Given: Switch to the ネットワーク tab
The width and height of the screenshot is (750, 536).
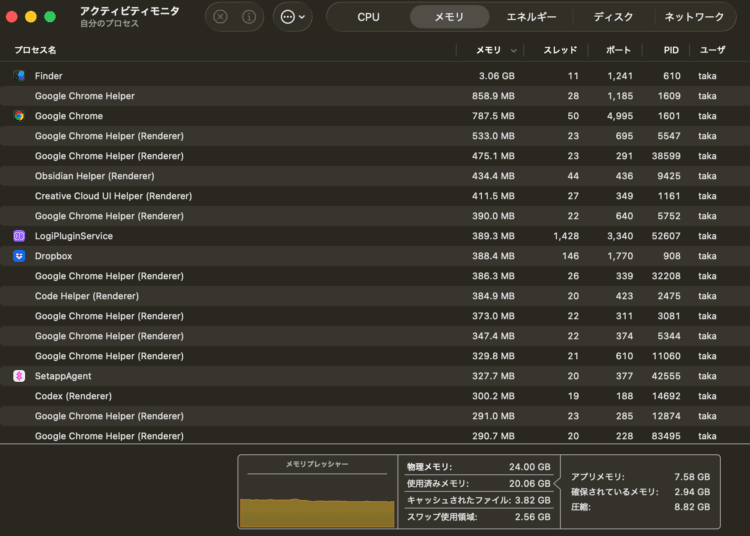Looking at the screenshot, I should (x=694, y=17).
